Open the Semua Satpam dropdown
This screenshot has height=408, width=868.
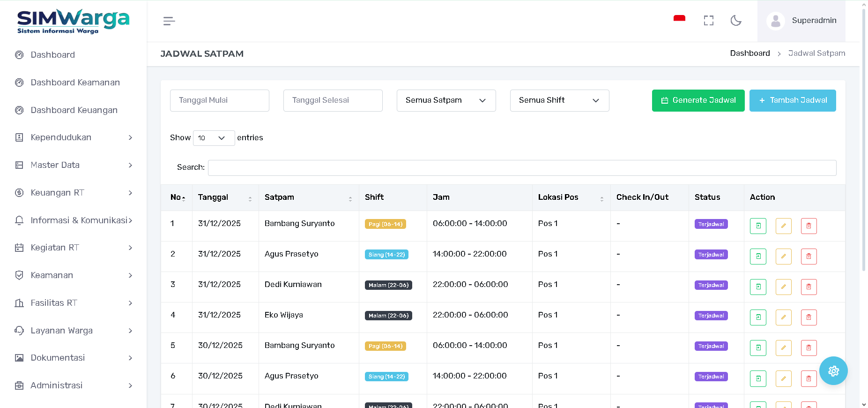click(446, 100)
